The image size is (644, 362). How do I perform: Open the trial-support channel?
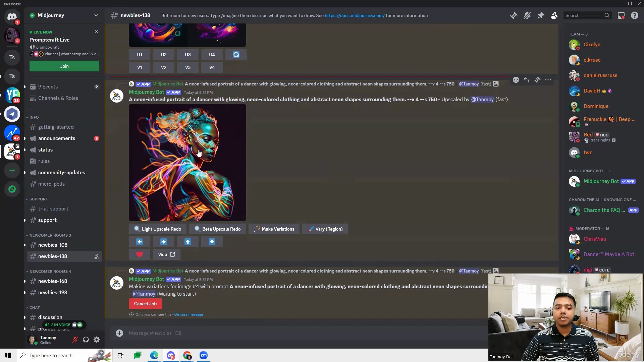[64, 209]
